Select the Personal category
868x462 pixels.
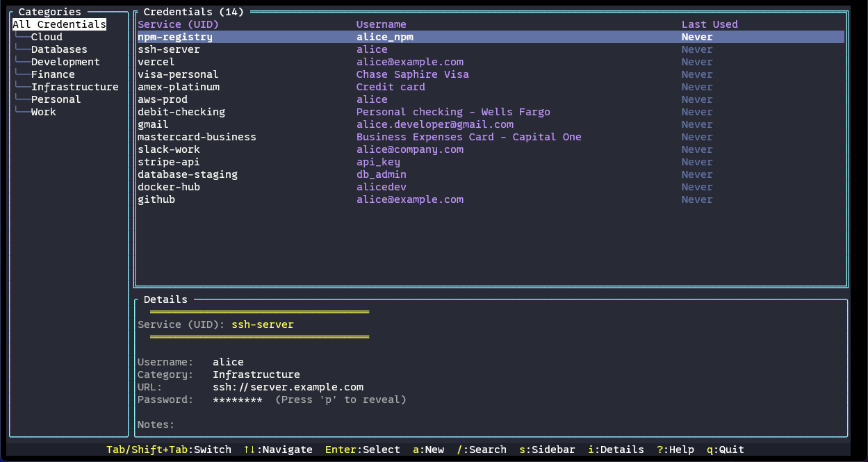click(56, 99)
